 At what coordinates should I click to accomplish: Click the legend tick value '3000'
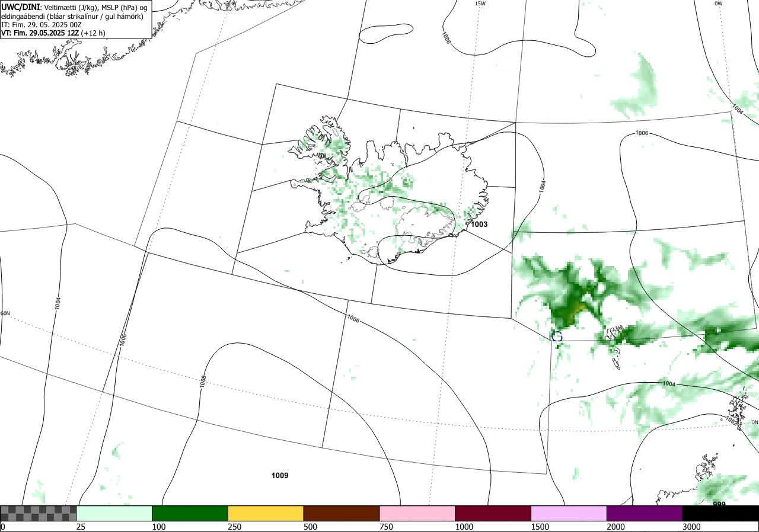(691, 527)
